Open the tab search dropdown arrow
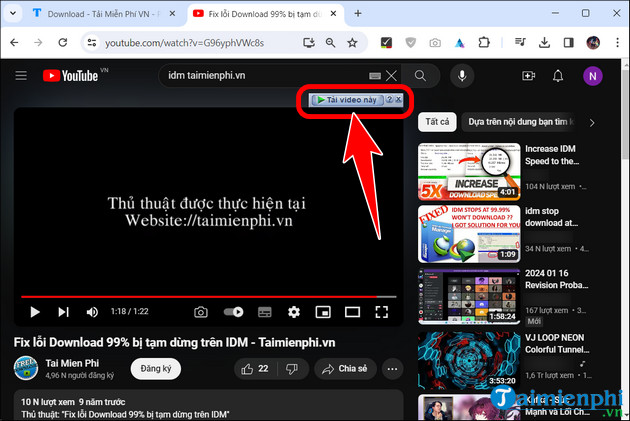This screenshot has height=421, width=630. [13, 13]
